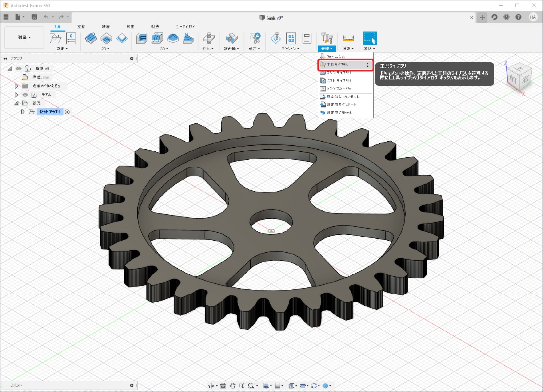This screenshot has height=392, width=543.
Task: Expand the 名前の付いたビュー tree node
Action: 16,86
